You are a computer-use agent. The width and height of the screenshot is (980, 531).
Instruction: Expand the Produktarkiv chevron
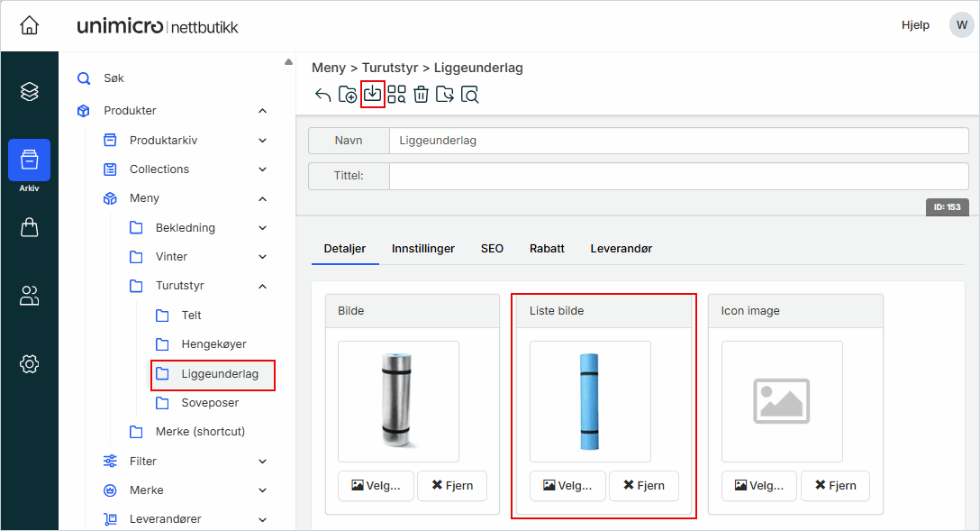click(x=262, y=141)
